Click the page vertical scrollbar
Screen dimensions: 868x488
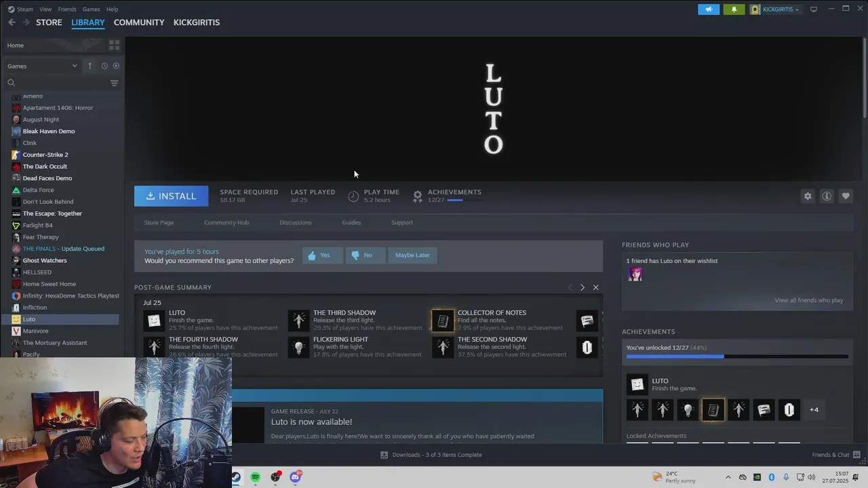864,78
